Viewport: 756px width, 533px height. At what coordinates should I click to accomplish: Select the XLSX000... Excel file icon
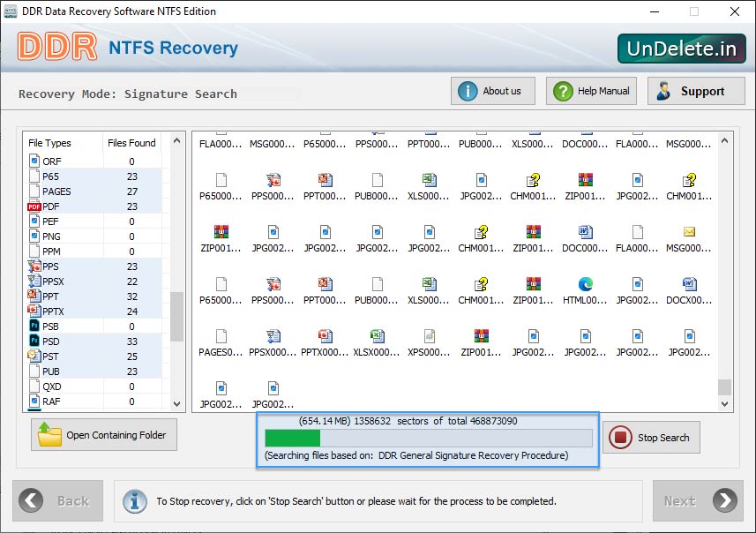click(377, 336)
